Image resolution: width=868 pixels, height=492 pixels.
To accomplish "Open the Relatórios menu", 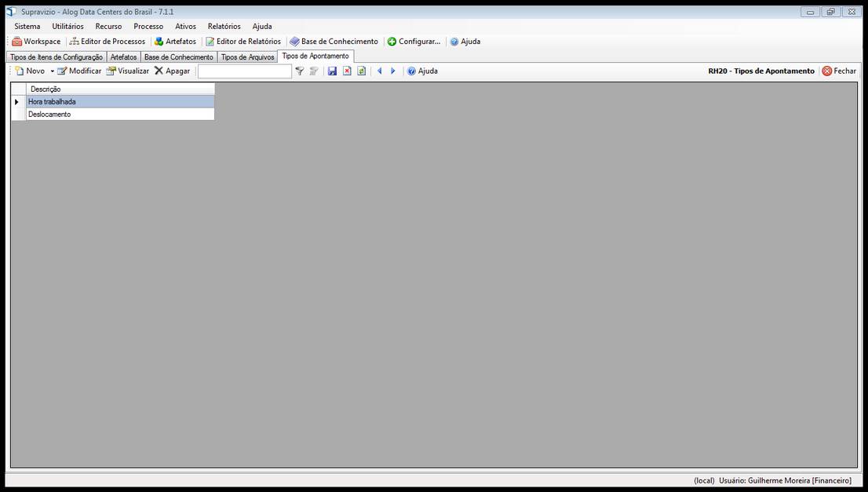I will tap(224, 26).
